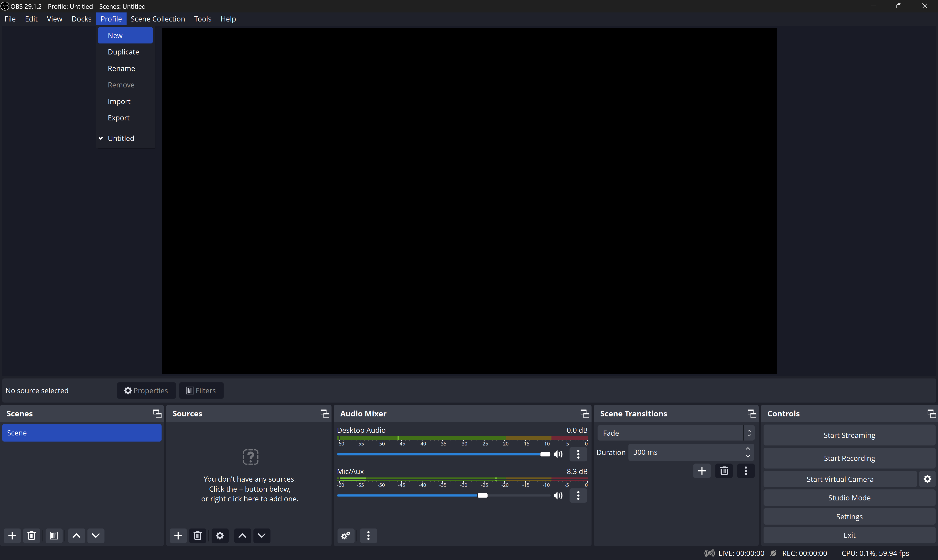Float the Audio Mixer dock
Viewport: 938px width, 560px height.
(x=584, y=413)
